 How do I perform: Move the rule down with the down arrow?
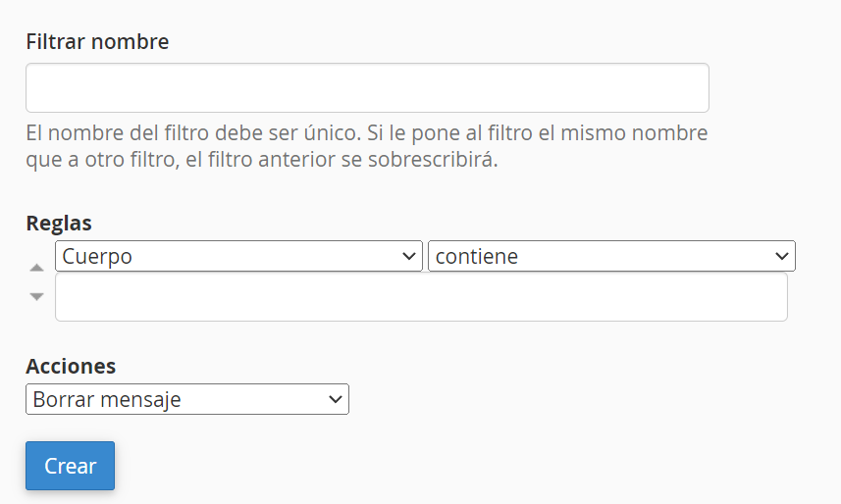36,296
